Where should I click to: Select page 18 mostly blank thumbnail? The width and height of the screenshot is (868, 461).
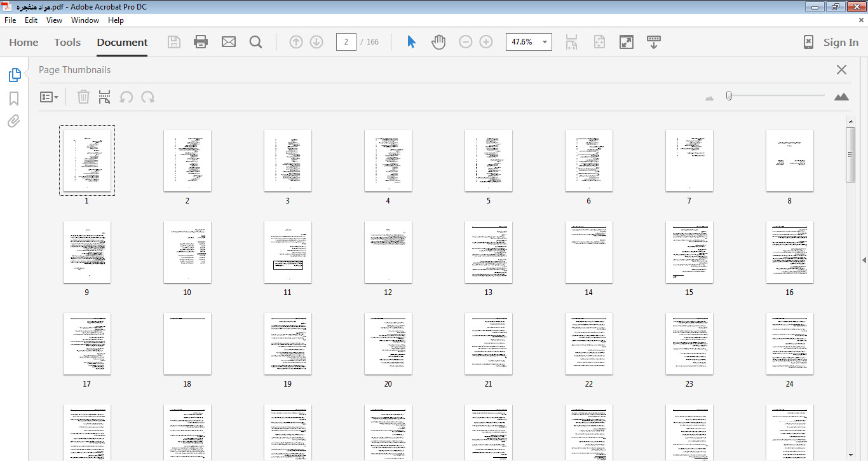pos(187,343)
